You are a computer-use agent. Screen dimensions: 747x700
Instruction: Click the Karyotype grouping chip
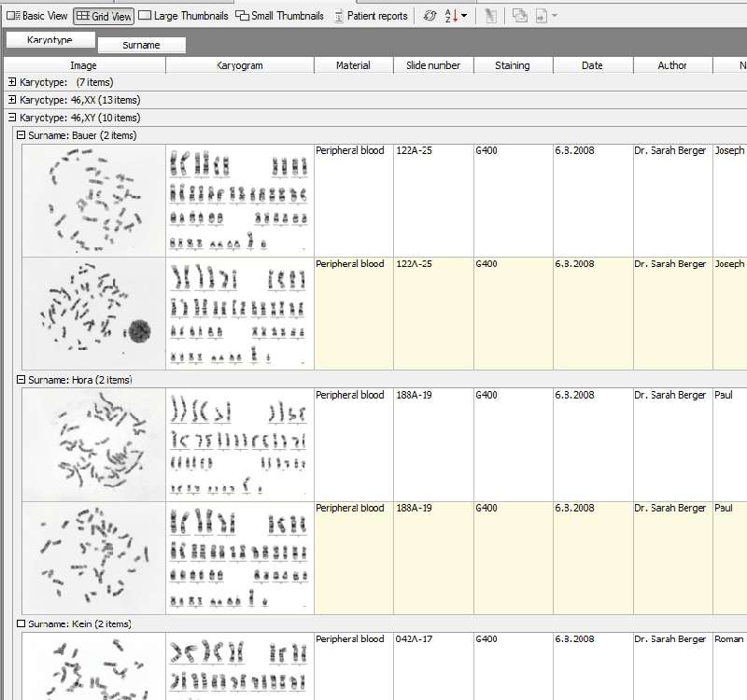coord(50,40)
